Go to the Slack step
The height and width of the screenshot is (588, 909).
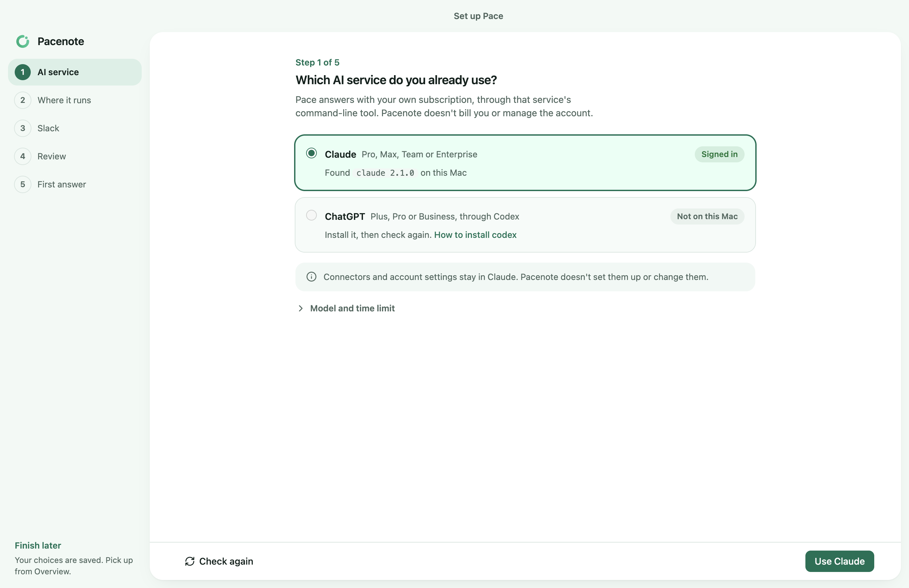click(48, 128)
